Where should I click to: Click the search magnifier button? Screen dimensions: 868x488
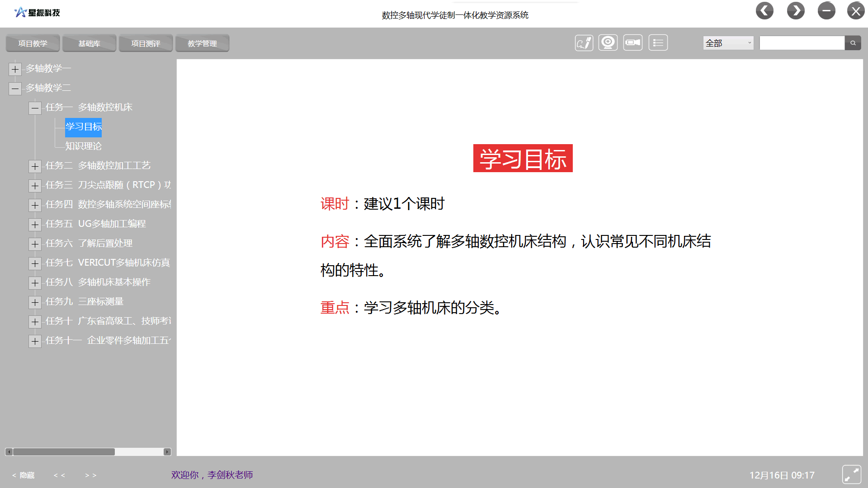tap(853, 43)
